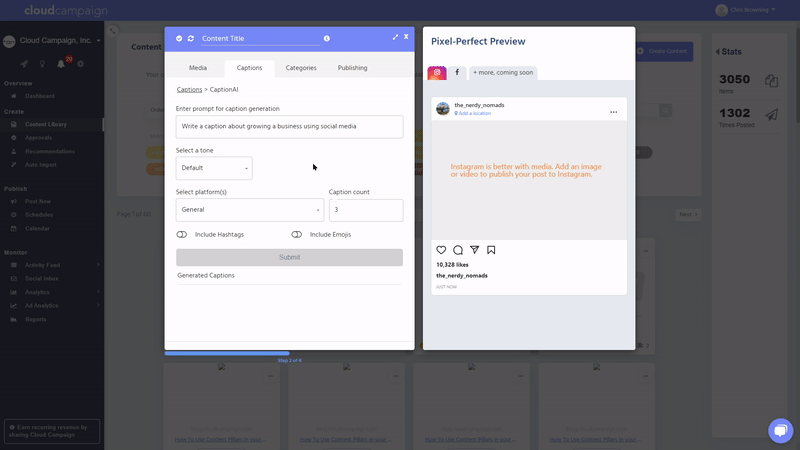Open the Select a tone dropdown
Image resolution: width=800 pixels, height=450 pixels.
pos(214,168)
